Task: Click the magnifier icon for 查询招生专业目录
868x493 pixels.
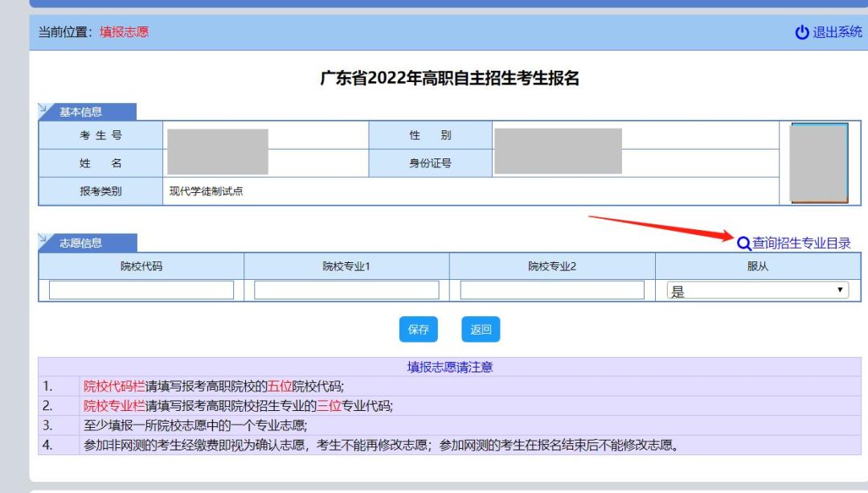Action: point(743,243)
